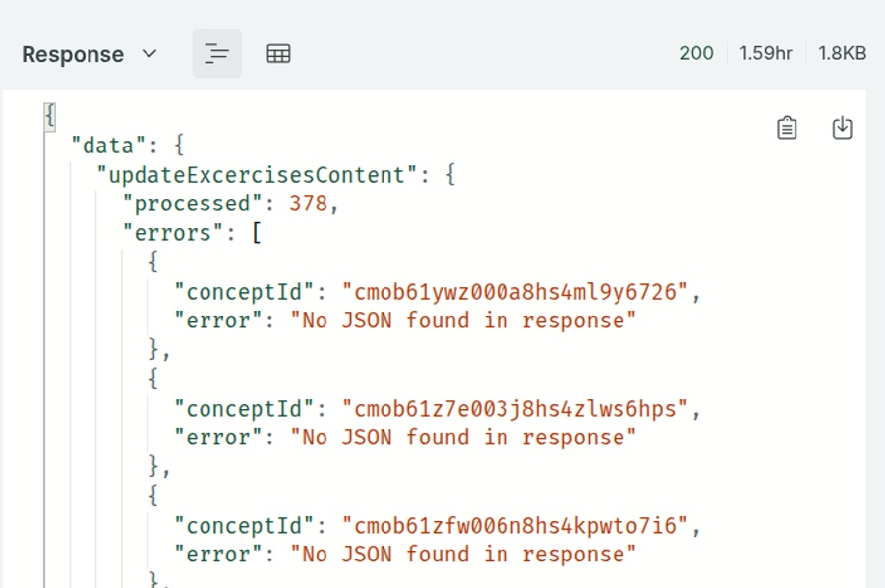Switch to the tree (pretty) response view

pos(216,54)
